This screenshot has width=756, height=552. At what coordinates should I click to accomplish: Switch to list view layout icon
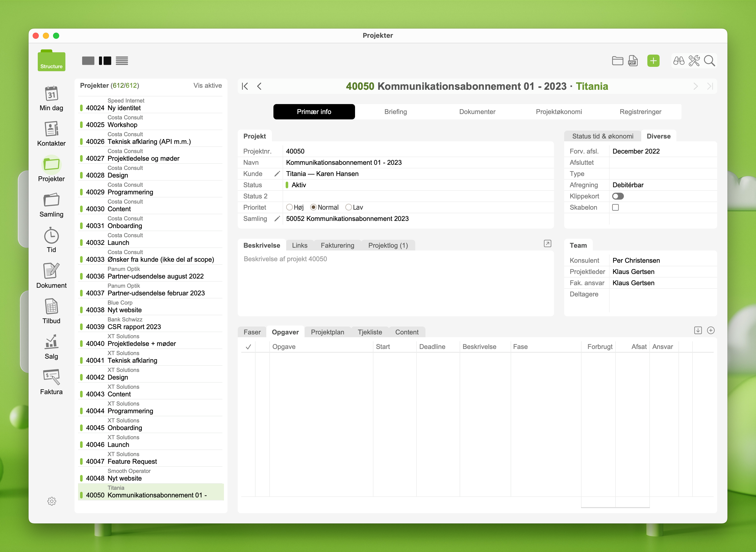(122, 61)
